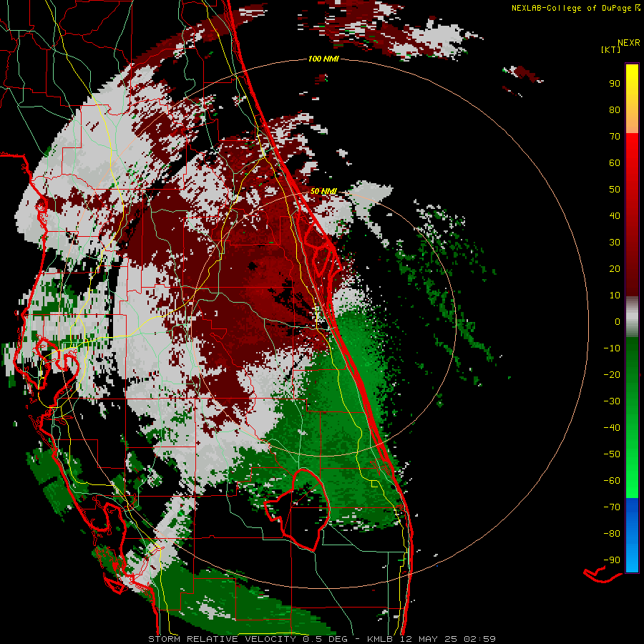Select the positive 80 knot scale label
Image resolution: width=644 pixels, height=644 pixels.
click(615, 109)
